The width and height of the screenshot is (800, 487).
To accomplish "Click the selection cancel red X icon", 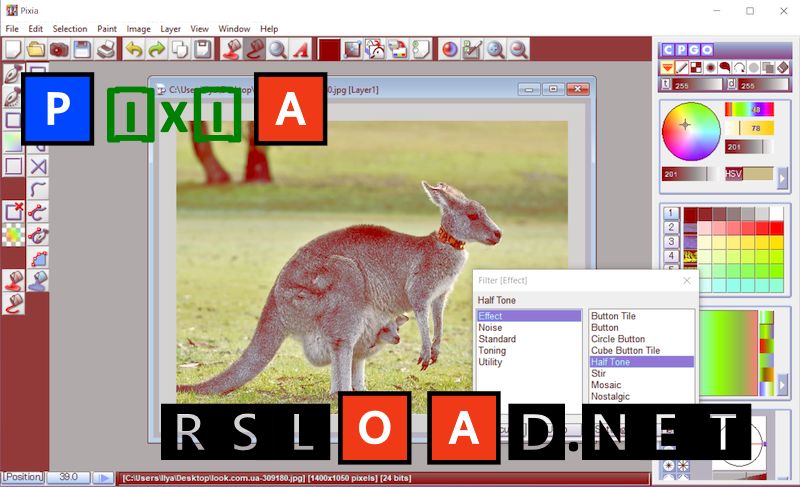I will click(13, 211).
